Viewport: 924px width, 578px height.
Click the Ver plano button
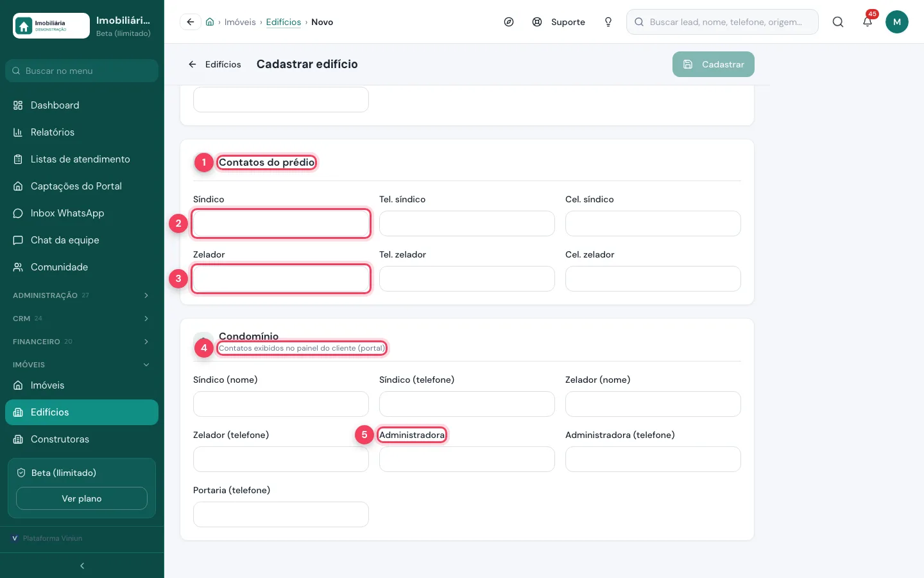pyautogui.click(x=81, y=498)
